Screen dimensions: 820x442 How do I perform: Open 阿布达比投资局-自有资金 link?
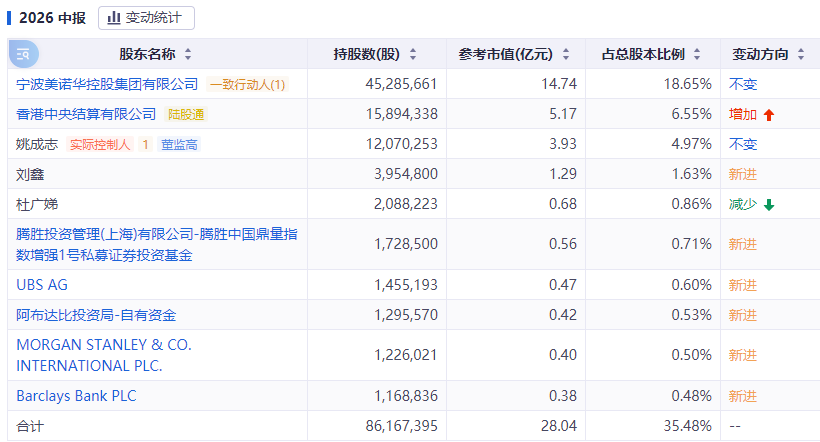(x=96, y=315)
